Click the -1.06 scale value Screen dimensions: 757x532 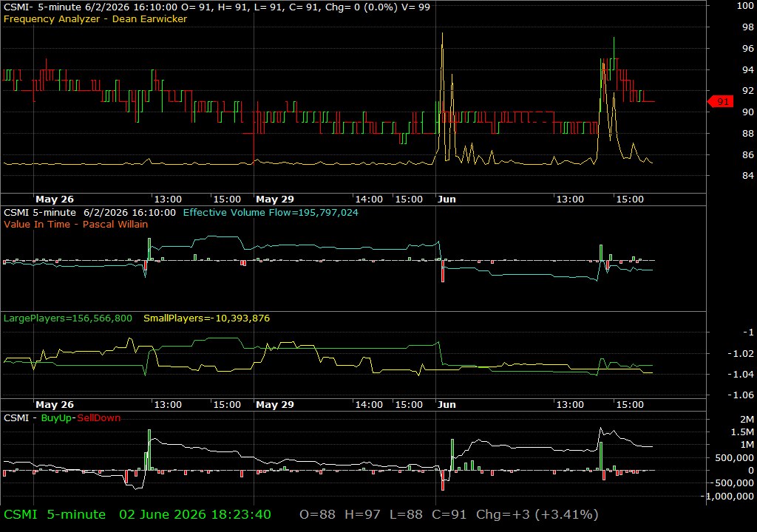(x=741, y=395)
